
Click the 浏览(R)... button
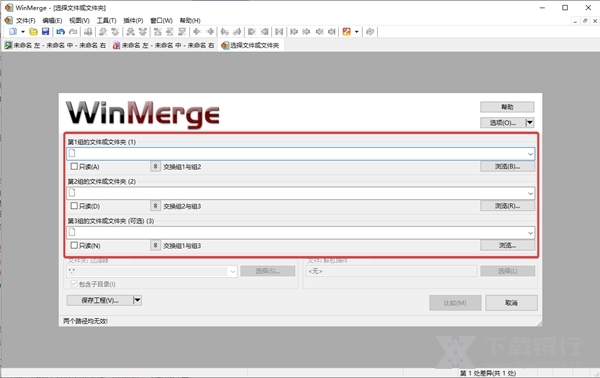[507, 206]
